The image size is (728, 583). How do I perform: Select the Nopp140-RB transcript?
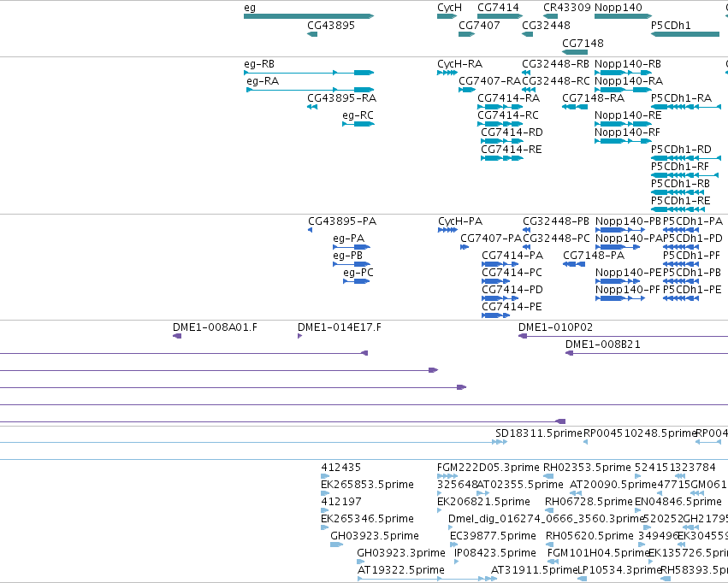coord(623,73)
